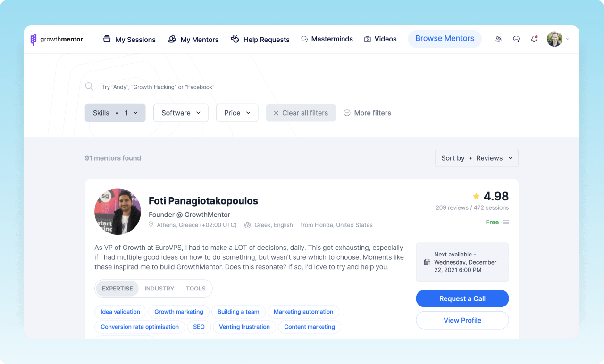Click the calendar icon beside Next available

(x=427, y=262)
